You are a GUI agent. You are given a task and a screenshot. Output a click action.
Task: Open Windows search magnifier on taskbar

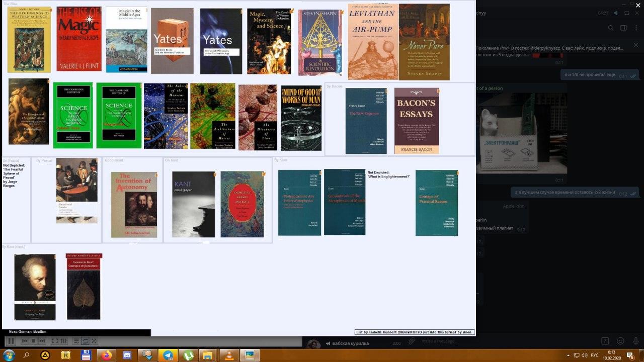[27, 355]
